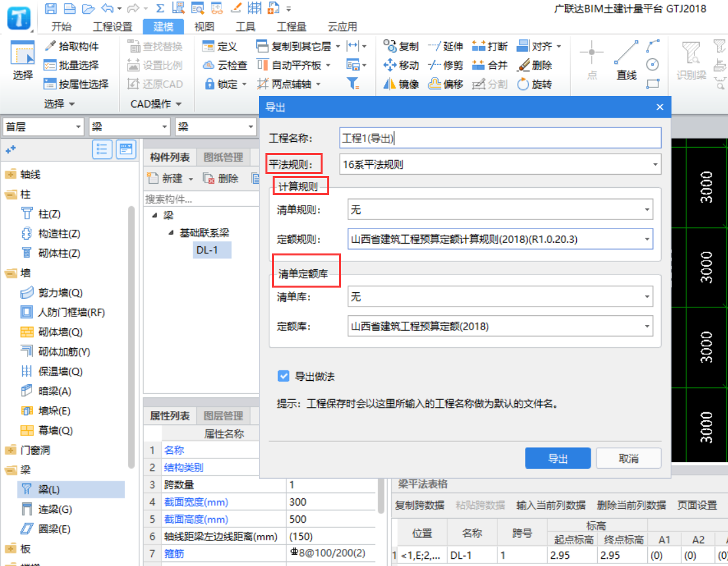Viewport: 728px width, 566px height.
Task: Select the 偏移 offset tool
Action: click(x=445, y=84)
